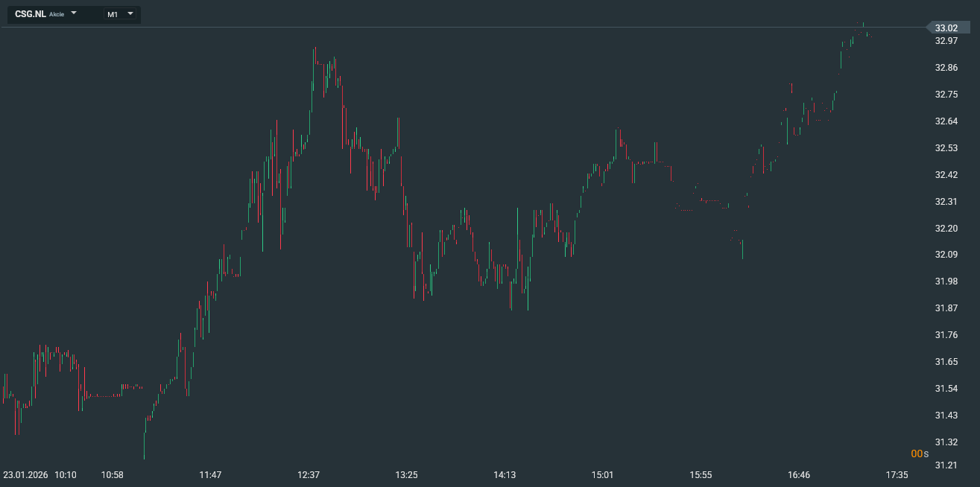This screenshot has width=980, height=487.
Task: Click the CSG.NL instrument name
Action: (31, 14)
